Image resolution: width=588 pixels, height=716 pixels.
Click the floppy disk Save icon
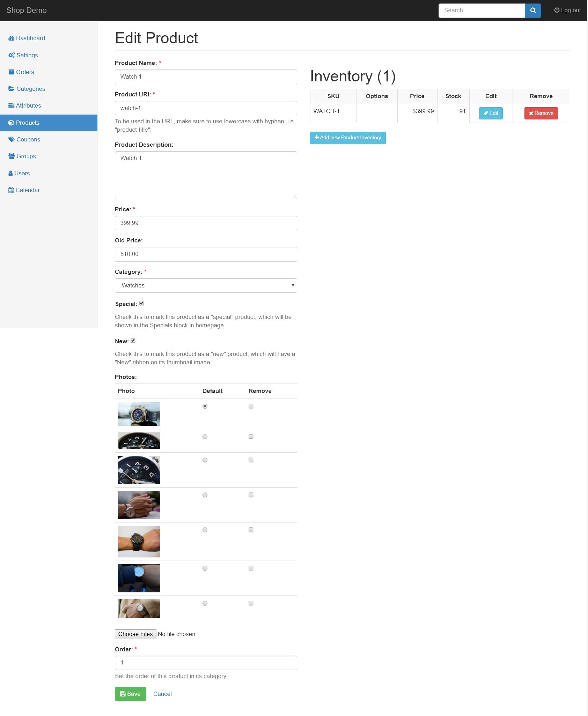123,694
